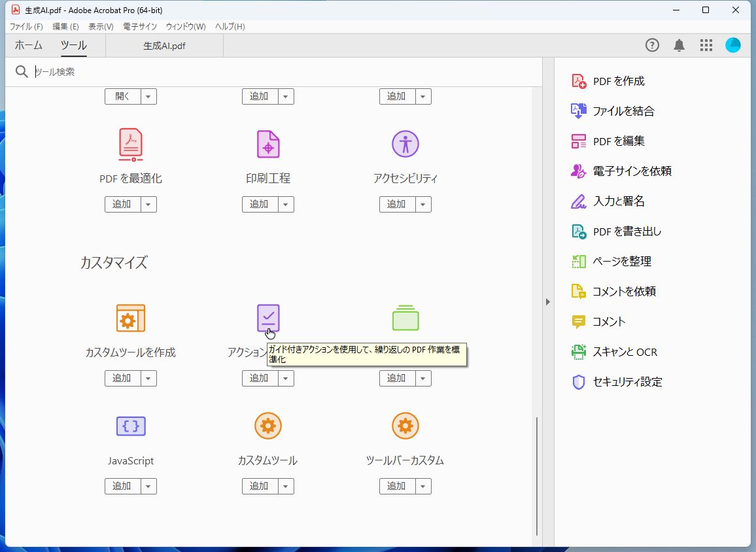
Task: Open ツールバーカスタム tool
Action: 405,427
